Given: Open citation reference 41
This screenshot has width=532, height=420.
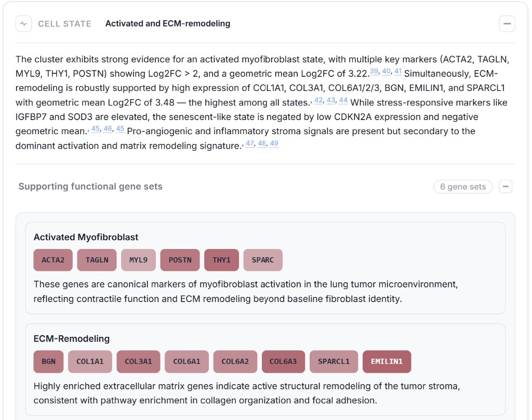Looking at the screenshot, I should point(398,72).
